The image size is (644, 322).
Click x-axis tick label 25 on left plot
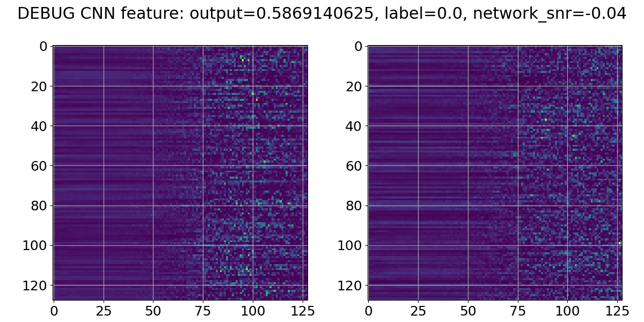[x=104, y=311]
